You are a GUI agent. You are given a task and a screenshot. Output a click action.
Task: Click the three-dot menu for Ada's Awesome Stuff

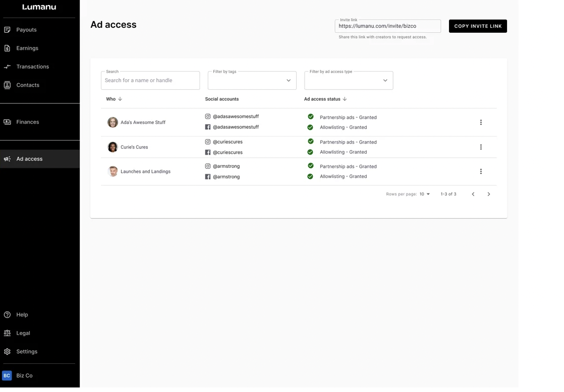point(480,122)
